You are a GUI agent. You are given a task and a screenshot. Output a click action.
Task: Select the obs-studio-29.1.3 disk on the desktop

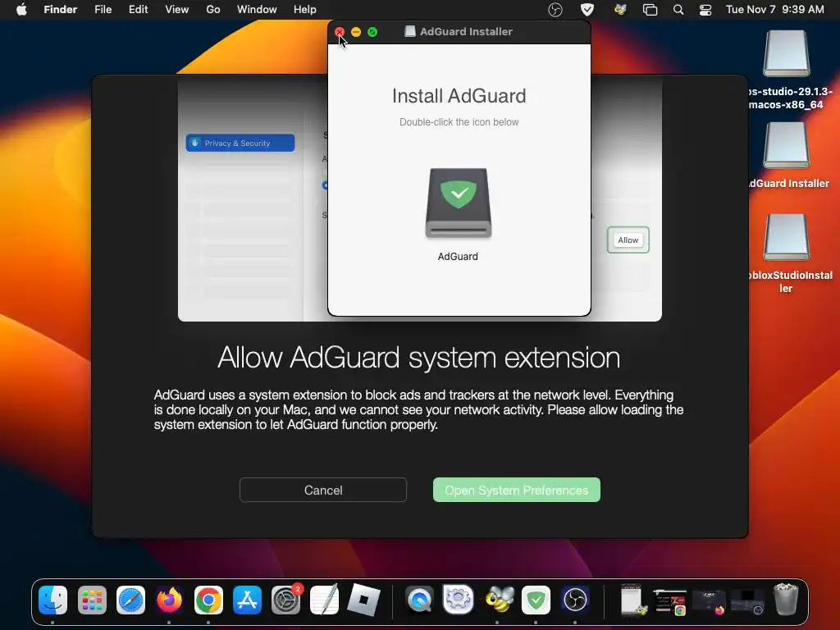[x=786, y=53]
